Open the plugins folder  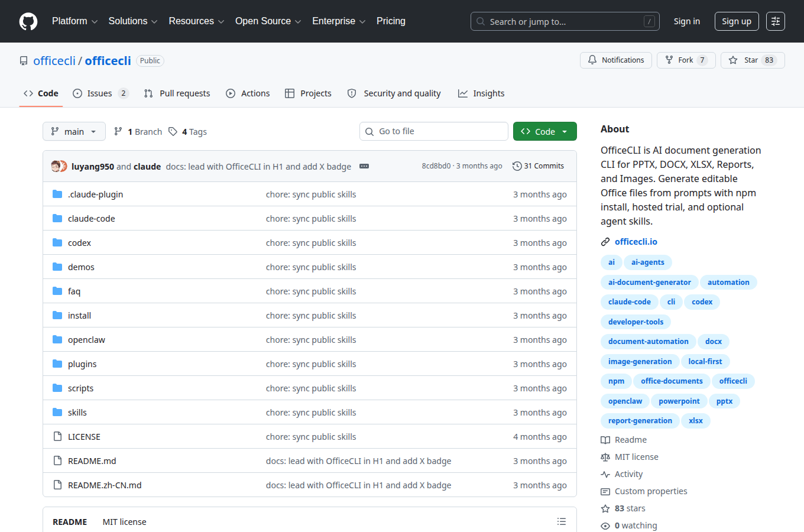pyautogui.click(x=82, y=364)
